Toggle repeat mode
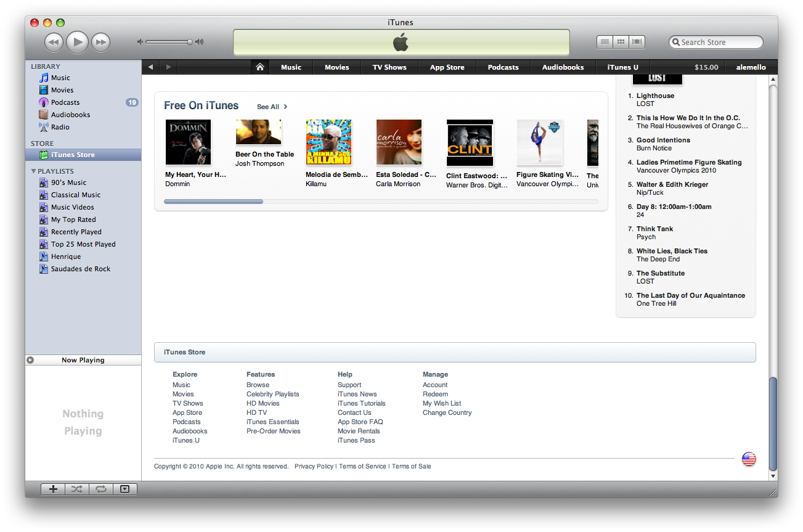The height and width of the screenshot is (532, 803). (100, 489)
